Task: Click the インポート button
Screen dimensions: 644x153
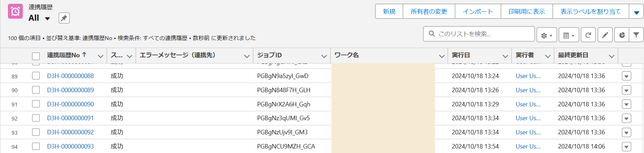Action: [478, 12]
